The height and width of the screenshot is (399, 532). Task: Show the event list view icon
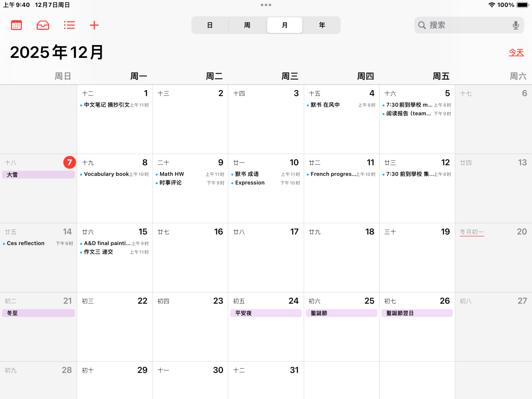pyautogui.click(x=69, y=25)
